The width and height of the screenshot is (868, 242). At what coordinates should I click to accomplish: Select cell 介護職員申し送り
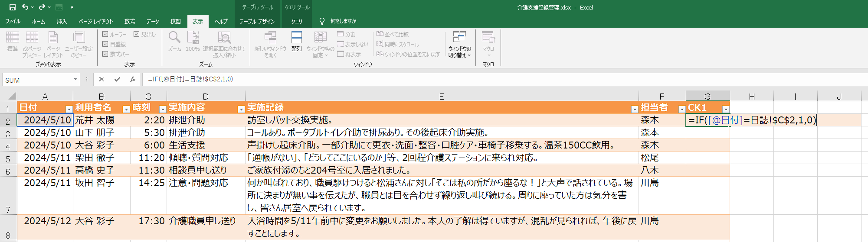[206, 227]
